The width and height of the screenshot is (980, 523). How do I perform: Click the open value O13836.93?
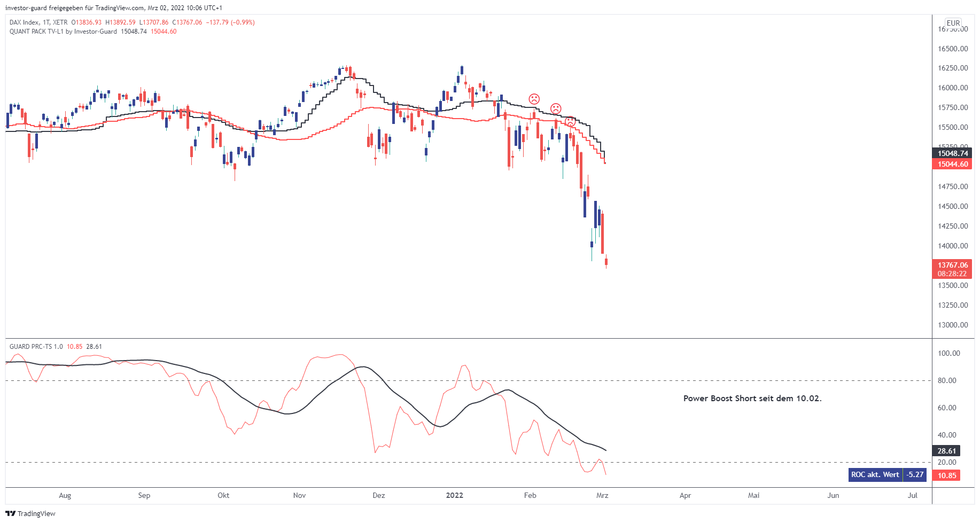tap(86, 22)
